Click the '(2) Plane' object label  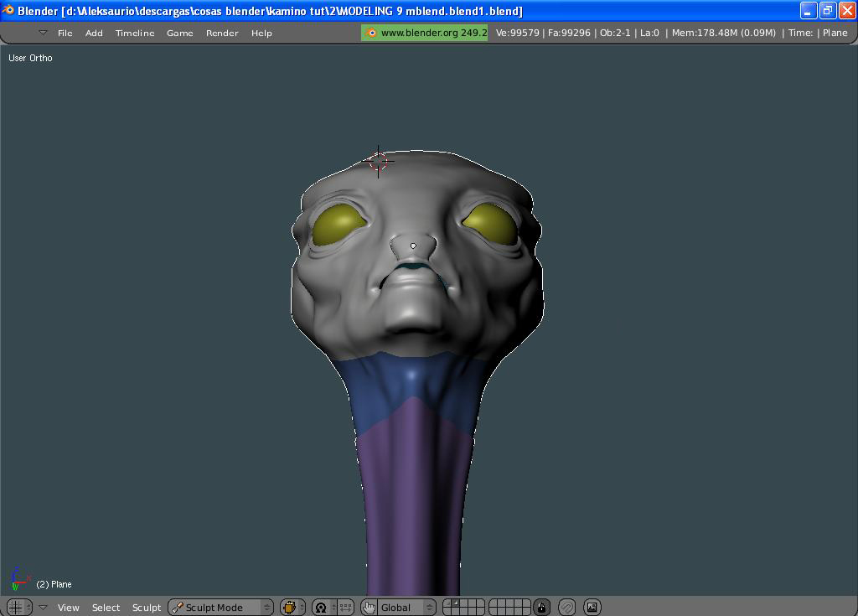[x=54, y=584]
